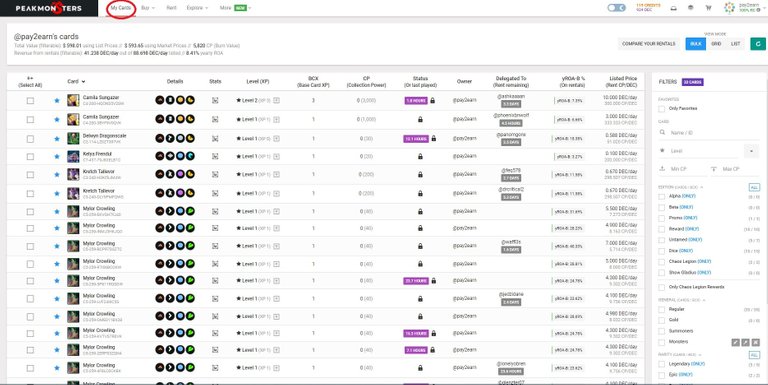Select the Level 2 Camila Sungazer checkbox

30,100
